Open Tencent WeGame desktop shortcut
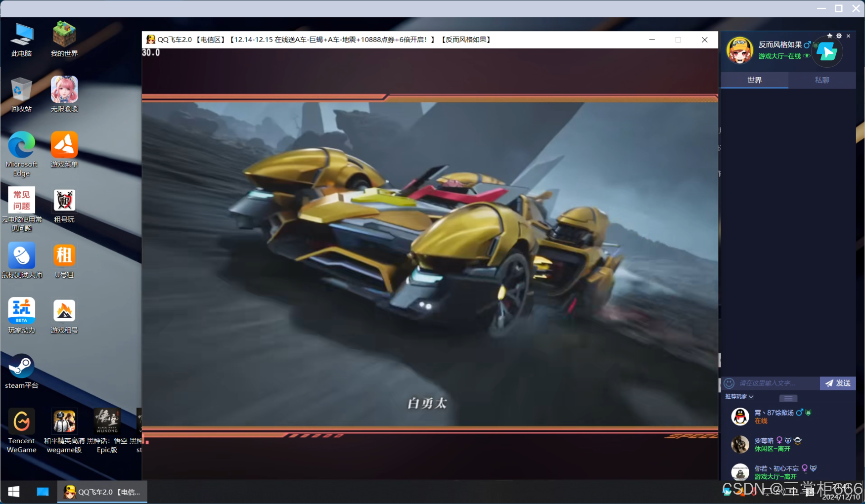The image size is (865, 504). [22, 431]
